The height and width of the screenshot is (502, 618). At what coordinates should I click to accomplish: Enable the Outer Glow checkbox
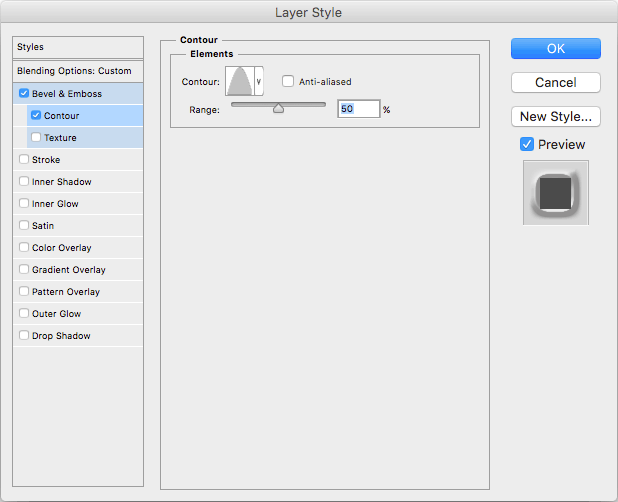pos(24,313)
